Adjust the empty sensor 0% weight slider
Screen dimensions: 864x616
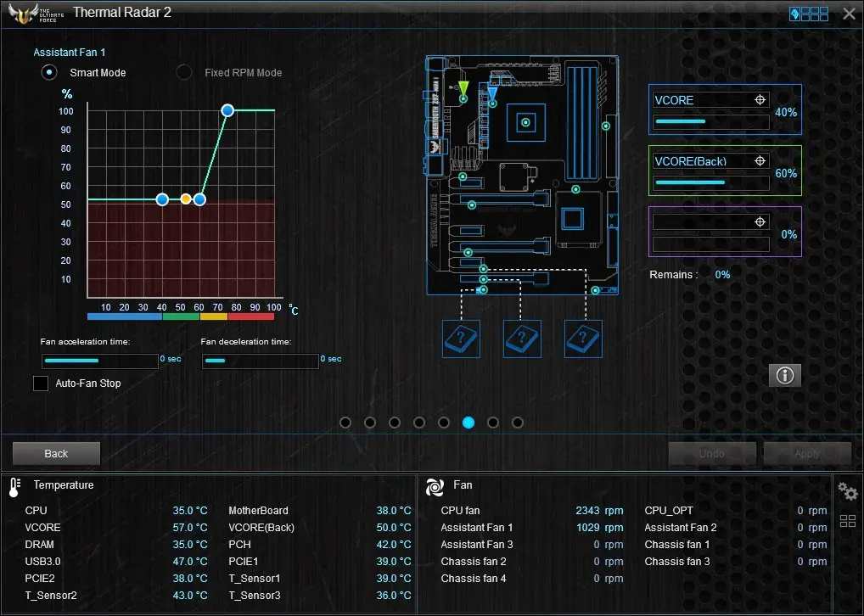coord(711,244)
